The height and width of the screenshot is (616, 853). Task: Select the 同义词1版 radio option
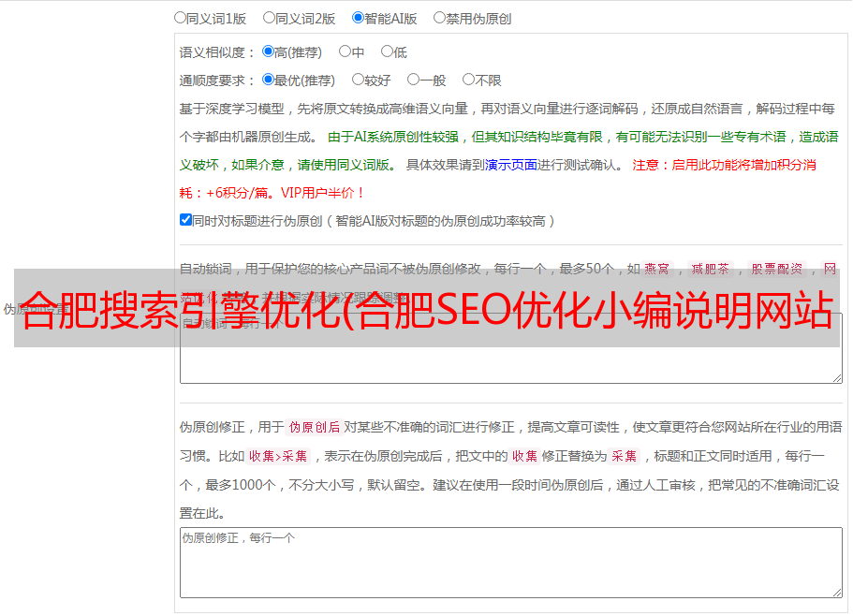pyautogui.click(x=180, y=18)
